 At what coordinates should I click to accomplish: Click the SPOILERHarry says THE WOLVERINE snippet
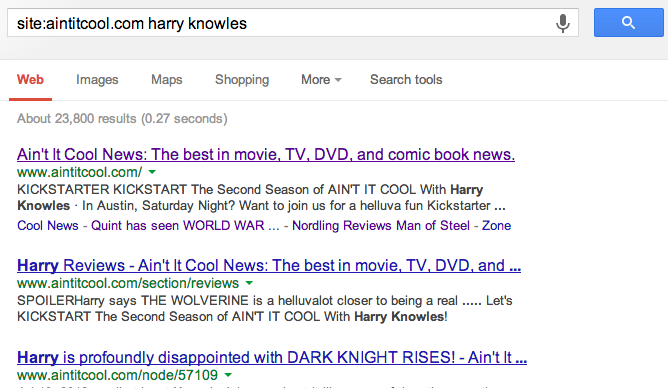(265, 308)
